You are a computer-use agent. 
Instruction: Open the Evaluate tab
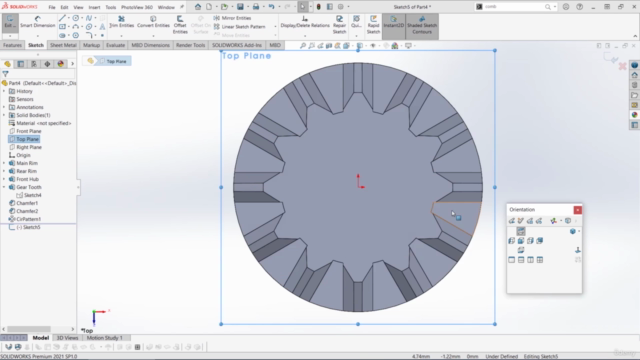pos(116,45)
